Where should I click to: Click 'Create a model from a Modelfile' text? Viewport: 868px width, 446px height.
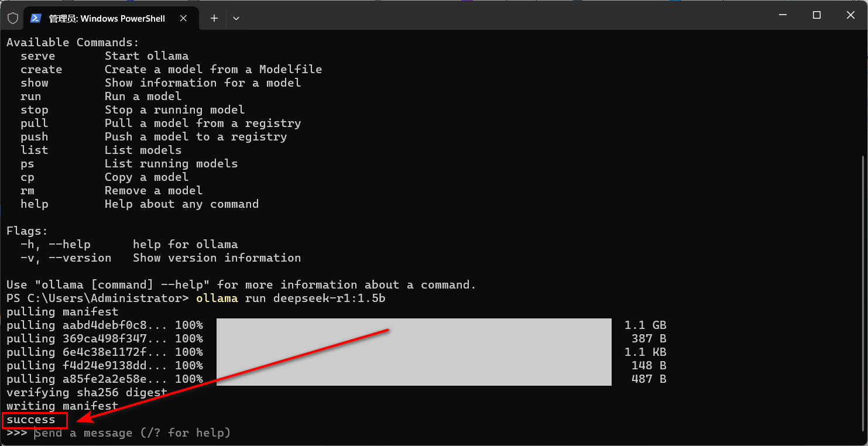(214, 70)
